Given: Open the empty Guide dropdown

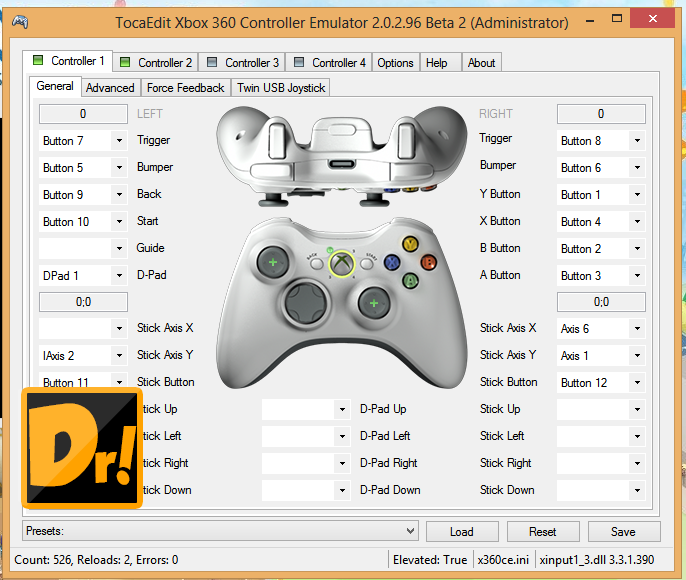Looking at the screenshot, I should pyautogui.click(x=83, y=248).
